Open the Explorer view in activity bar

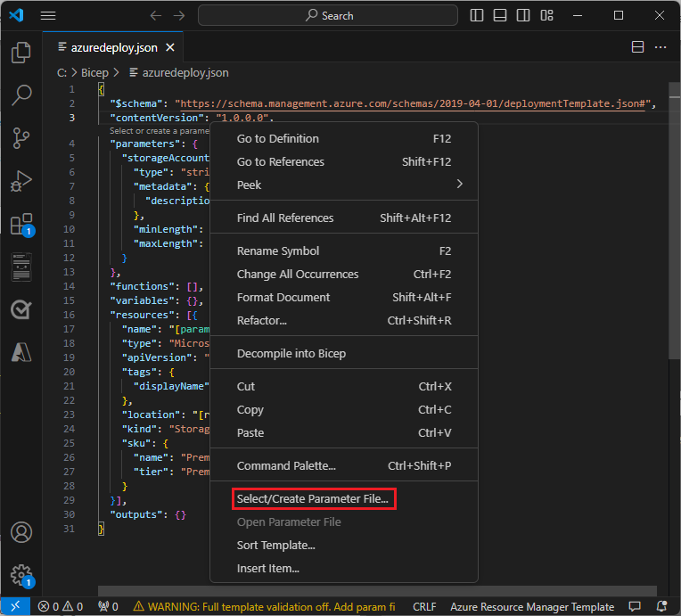21,53
